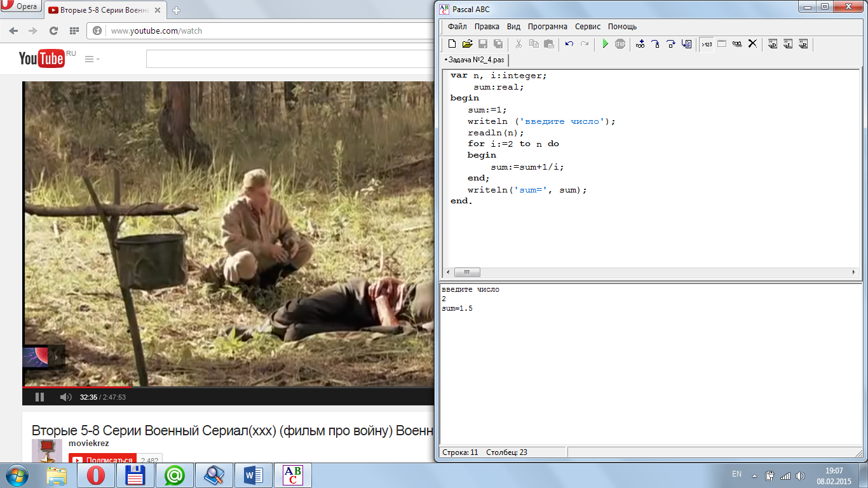Open the moviekrez channel link
868x488 pixels.
tap(88, 442)
